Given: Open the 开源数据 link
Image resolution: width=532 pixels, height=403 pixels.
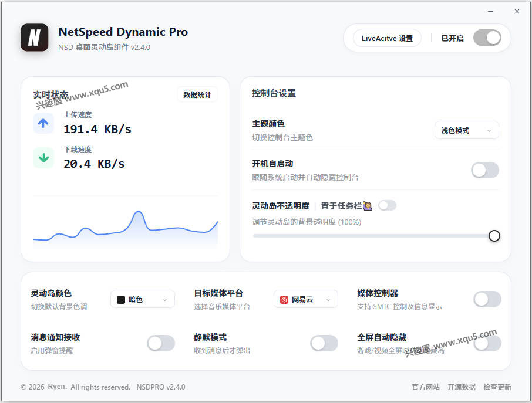Looking at the screenshot, I should click(x=462, y=387).
